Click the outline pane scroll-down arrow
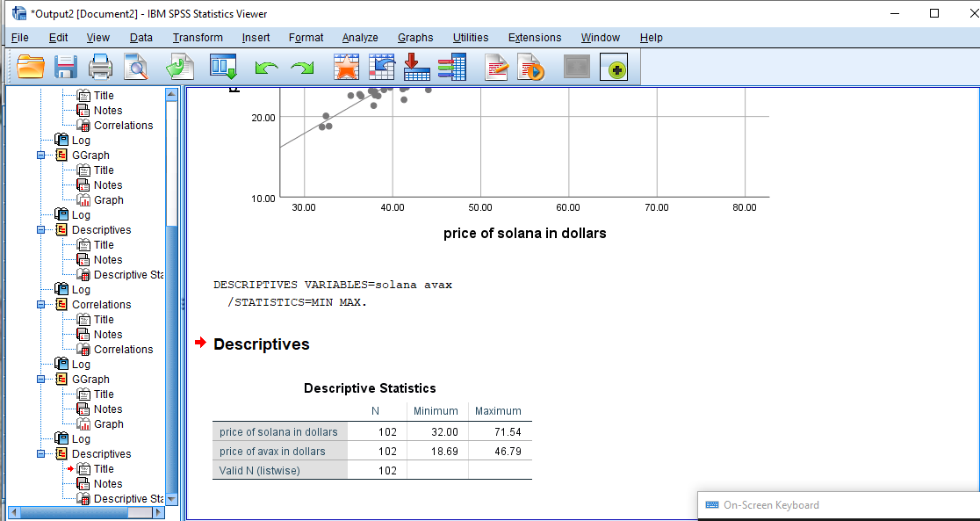Viewport: 980px width, 521px height. click(x=171, y=498)
